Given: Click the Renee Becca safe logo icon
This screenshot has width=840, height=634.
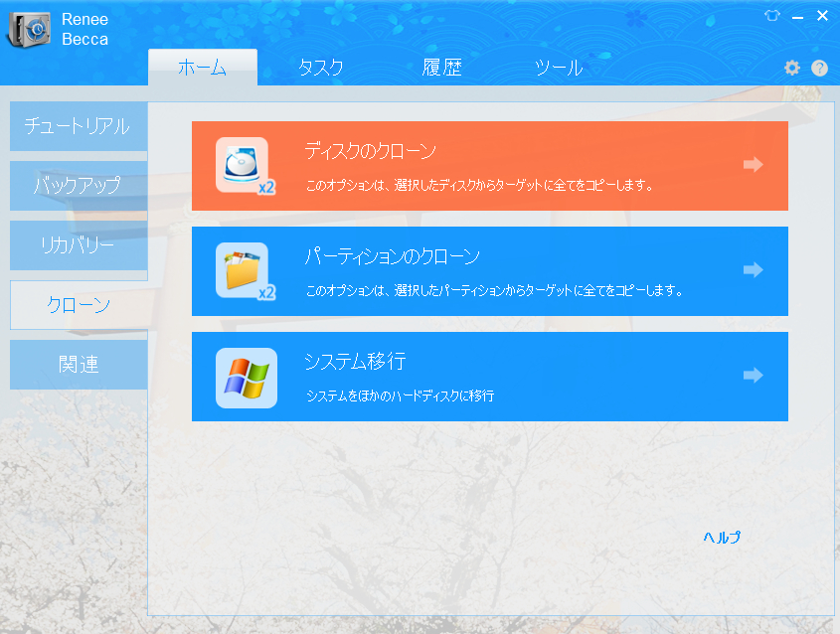Looking at the screenshot, I should [30, 29].
